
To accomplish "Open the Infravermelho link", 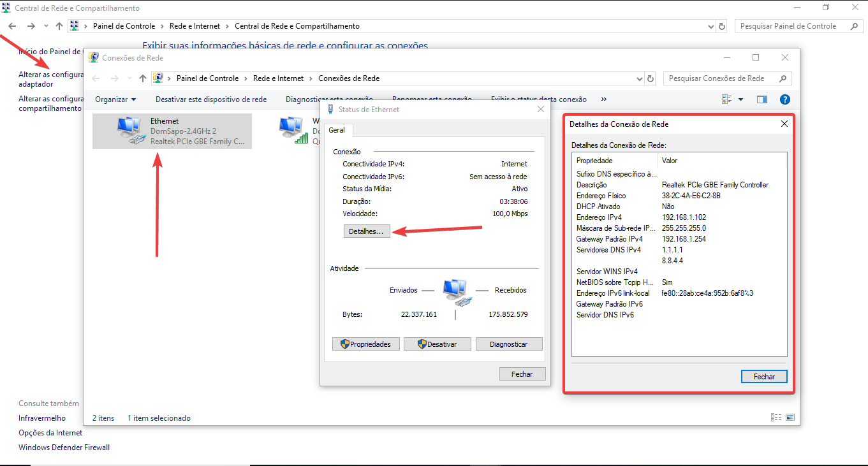I will click(x=42, y=418).
